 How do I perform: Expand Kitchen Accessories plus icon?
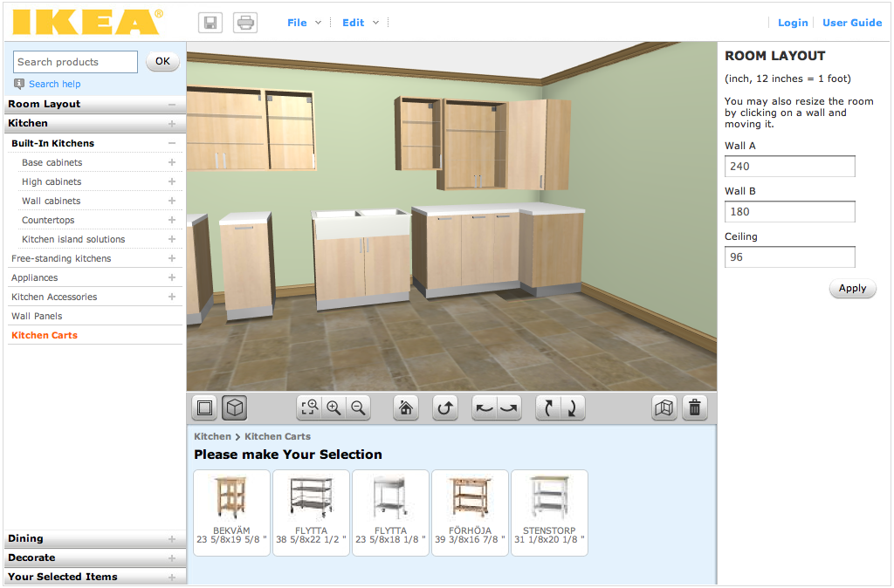(172, 297)
